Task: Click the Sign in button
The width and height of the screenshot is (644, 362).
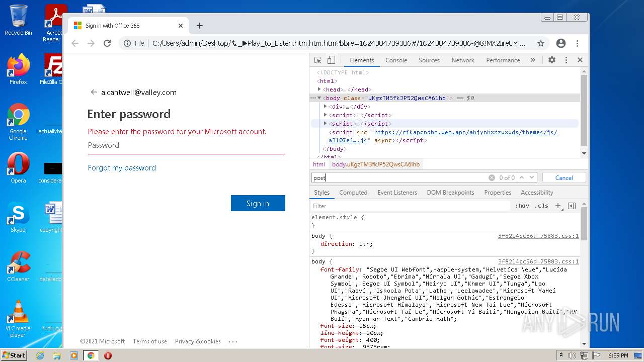Action: point(258,203)
